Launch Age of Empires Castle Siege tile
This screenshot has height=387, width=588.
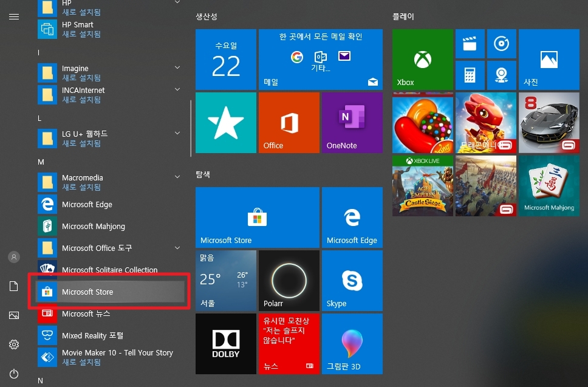[x=423, y=186]
